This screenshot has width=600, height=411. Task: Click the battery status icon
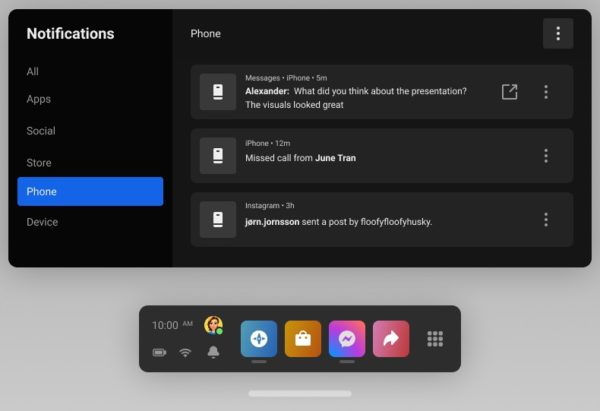[x=159, y=352]
